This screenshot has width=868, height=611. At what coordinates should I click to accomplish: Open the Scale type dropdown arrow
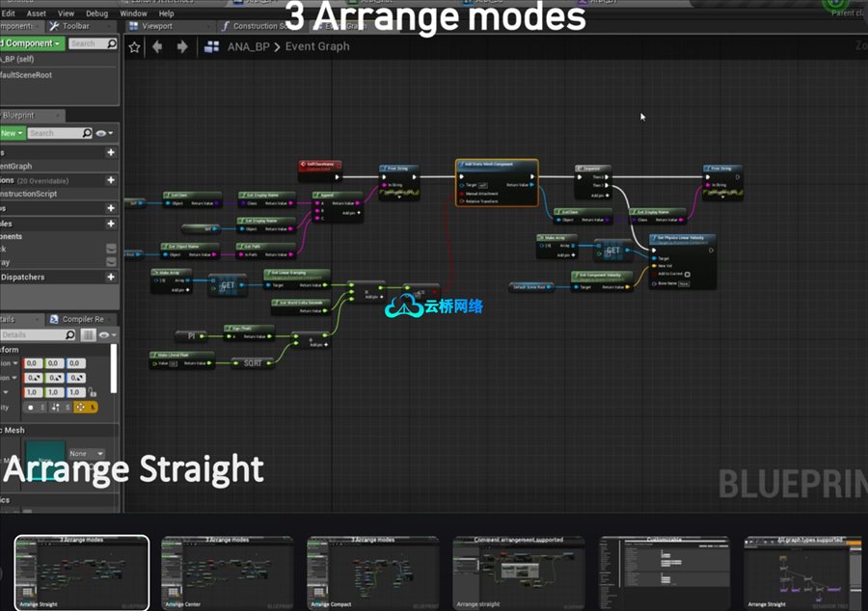[6, 392]
